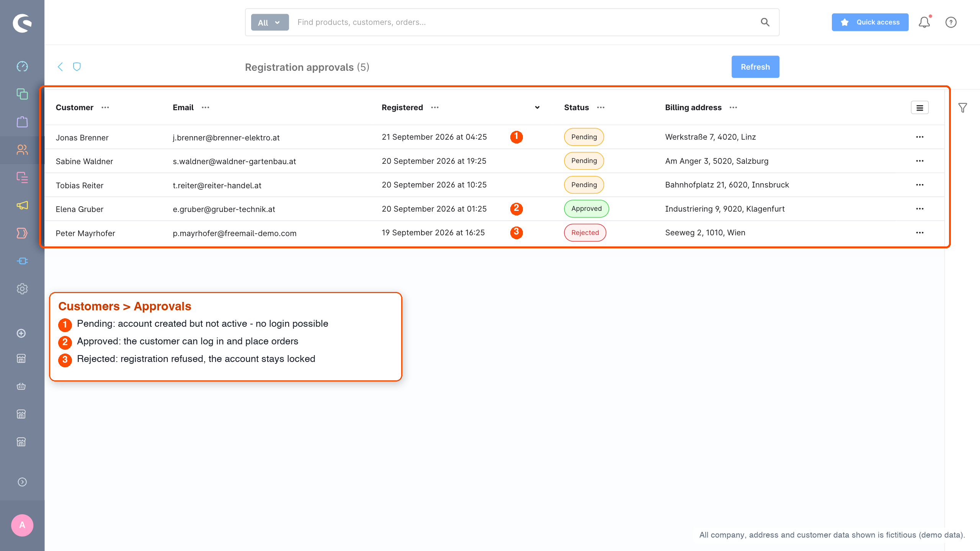Click Pending status badge for Jonas Brenner
The width and height of the screenshot is (980, 551).
point(584,137)
